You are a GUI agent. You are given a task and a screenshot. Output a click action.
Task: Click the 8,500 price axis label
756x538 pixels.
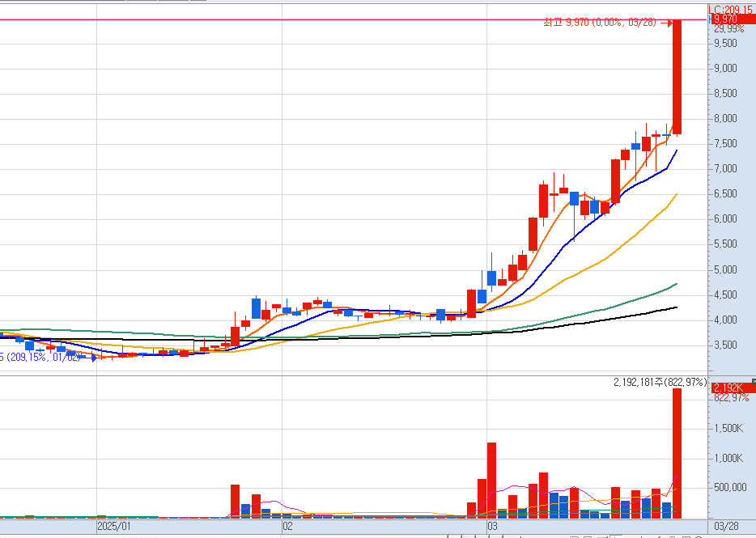[725, 93]
